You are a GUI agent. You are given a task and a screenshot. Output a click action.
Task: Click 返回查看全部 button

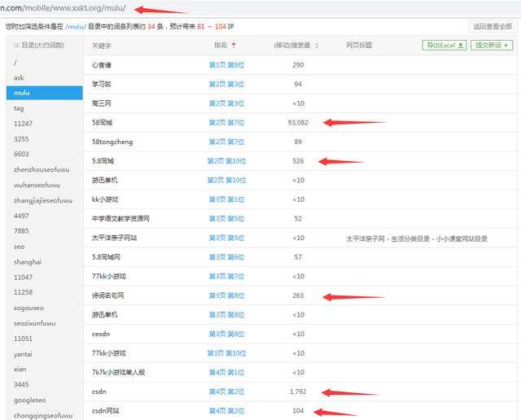[493, 27]
